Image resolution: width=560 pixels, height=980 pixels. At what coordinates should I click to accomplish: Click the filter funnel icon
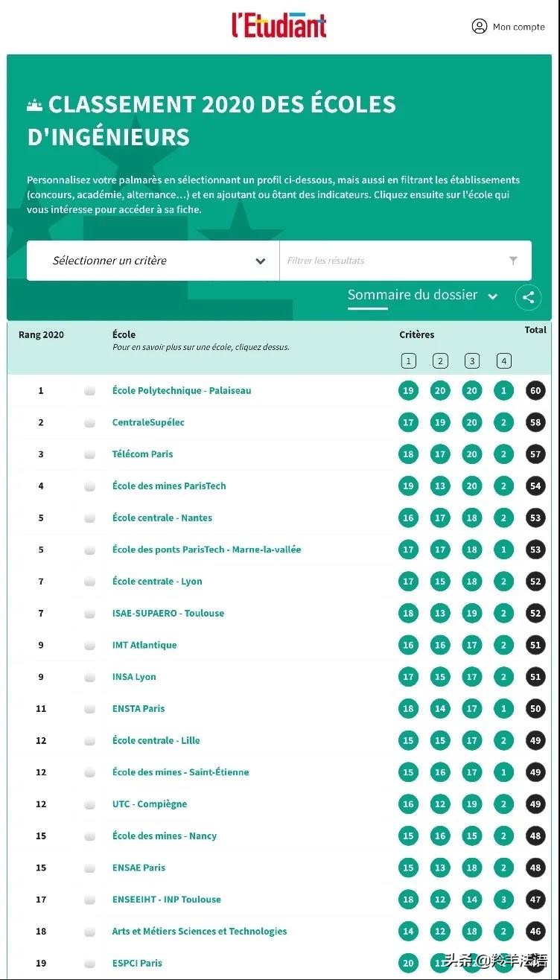point(513,261)
